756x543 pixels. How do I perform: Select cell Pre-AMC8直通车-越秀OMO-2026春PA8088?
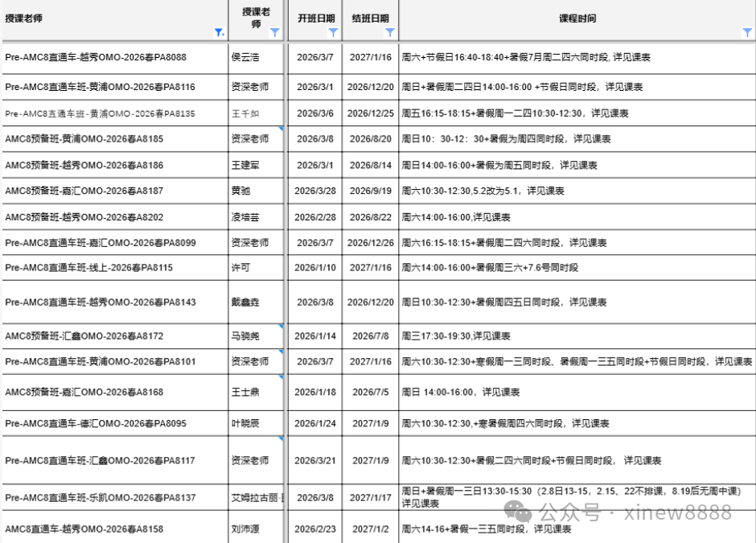[x=96, y=58]
